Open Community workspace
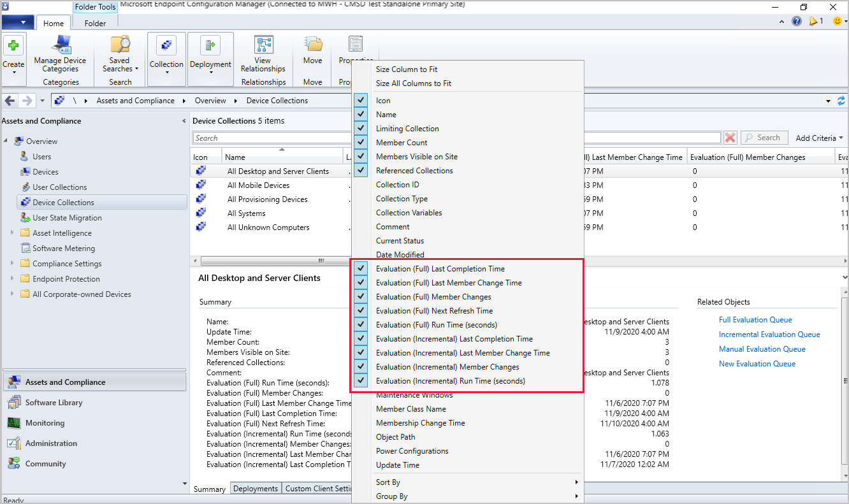The width and height of the screenshot is (849, 504). click(45, 464)
